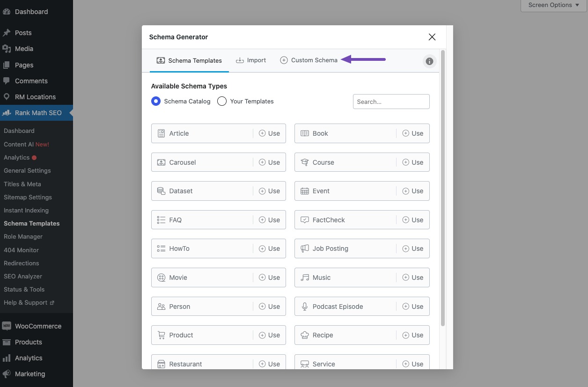Use the Product schema template

(x=270, y=335)
